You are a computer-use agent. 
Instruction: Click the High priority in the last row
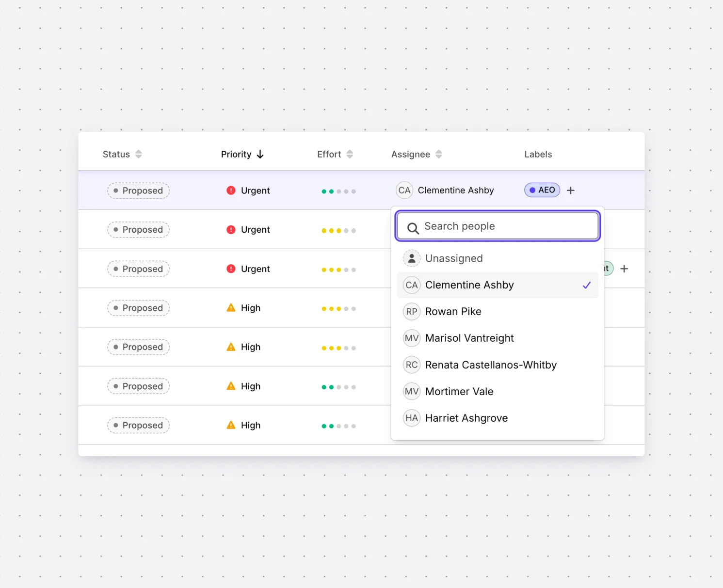pyautogui.click(x=243, y=425)
